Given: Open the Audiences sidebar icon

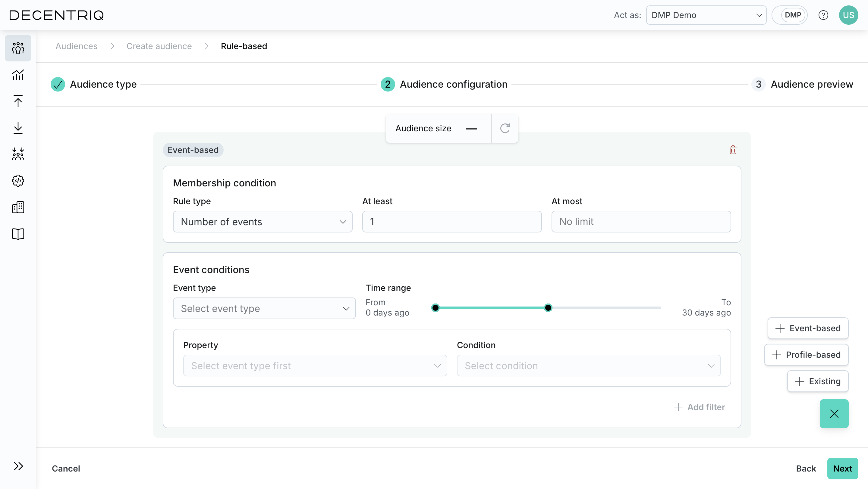Looking at the screenshot, I should tap(18, 48).
